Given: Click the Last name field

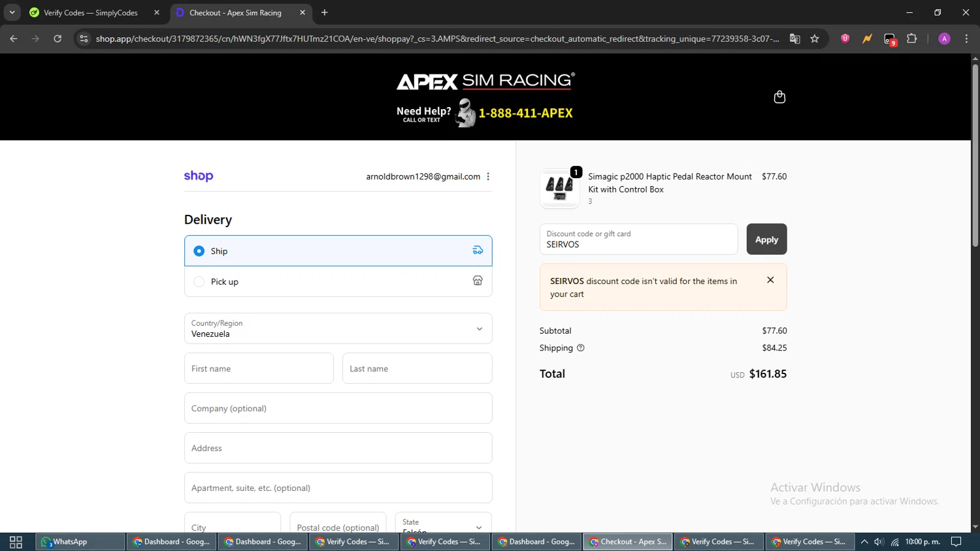Looking at the screenshot, I should [417, 368].
